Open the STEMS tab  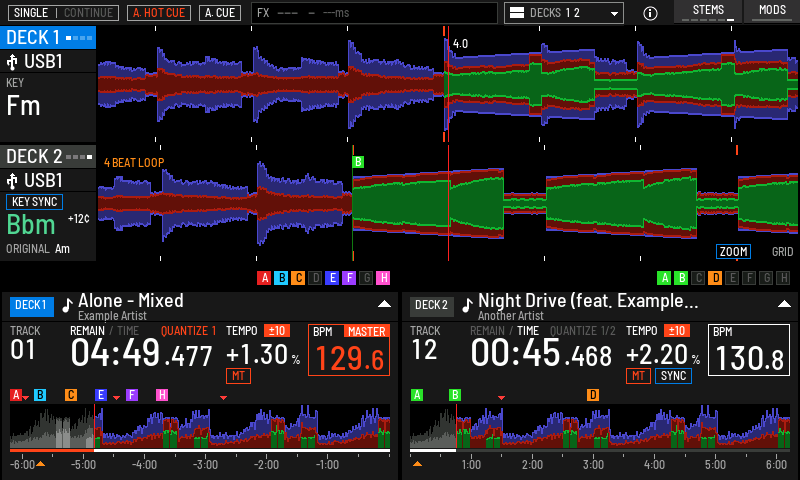click(x=708, y=11)
